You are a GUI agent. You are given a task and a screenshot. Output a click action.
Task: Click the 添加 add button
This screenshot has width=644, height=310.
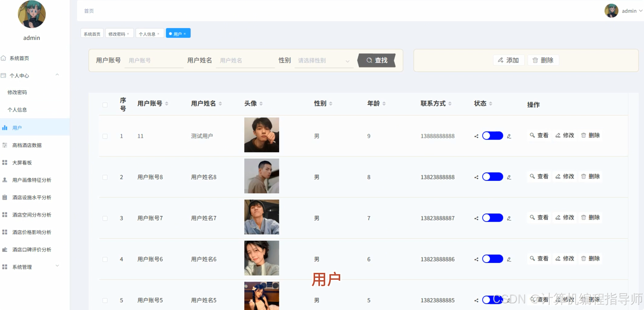coord(509,60)
